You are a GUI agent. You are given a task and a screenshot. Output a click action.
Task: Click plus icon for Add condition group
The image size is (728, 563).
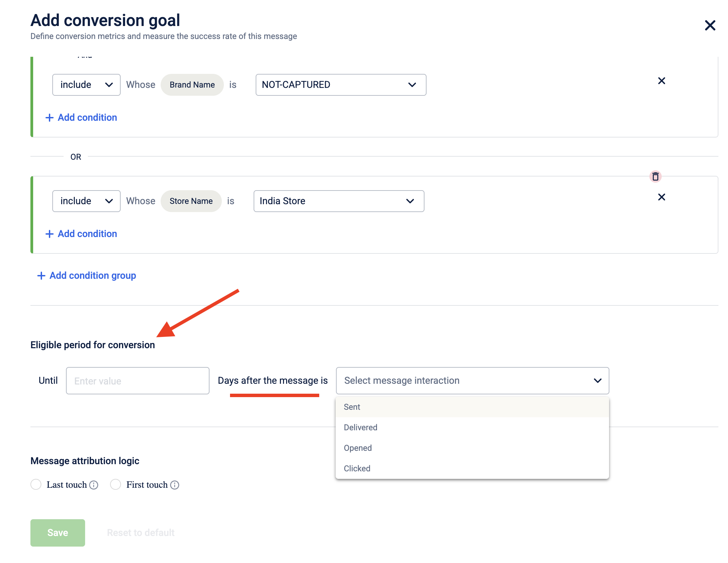[x=41, y=276]
